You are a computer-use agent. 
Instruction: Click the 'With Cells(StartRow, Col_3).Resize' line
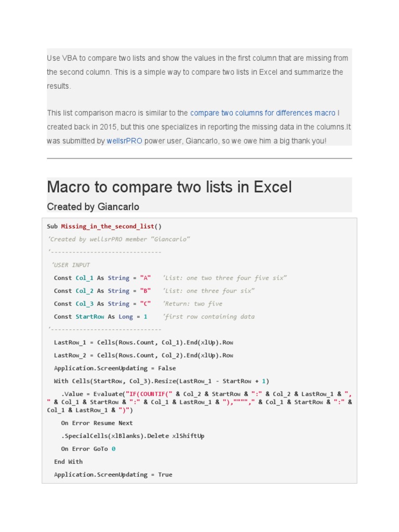[x=162, y=381]
